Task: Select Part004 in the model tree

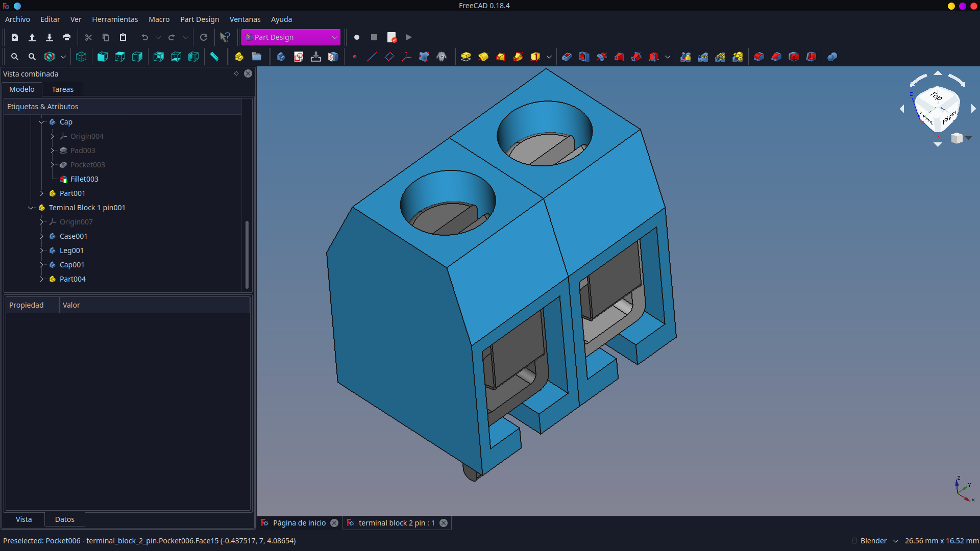Action: point(72,279)
